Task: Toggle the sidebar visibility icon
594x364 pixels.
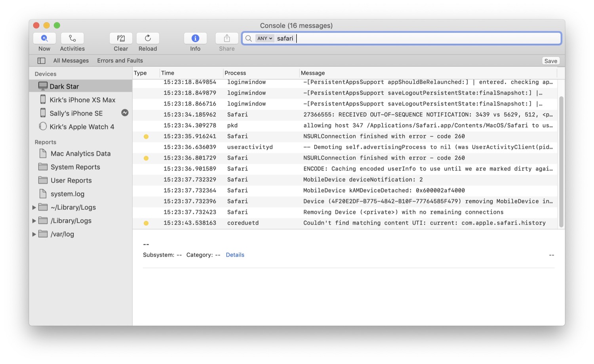Action: pyautogui.click(x=41, y=61)
